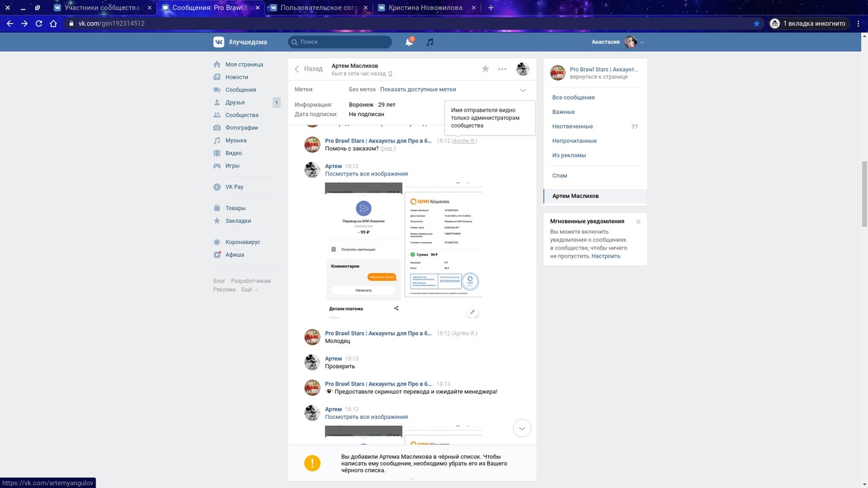Screen dimensions: 868x488
Task: Reload the page in browser
Action: tap(39, 23)
